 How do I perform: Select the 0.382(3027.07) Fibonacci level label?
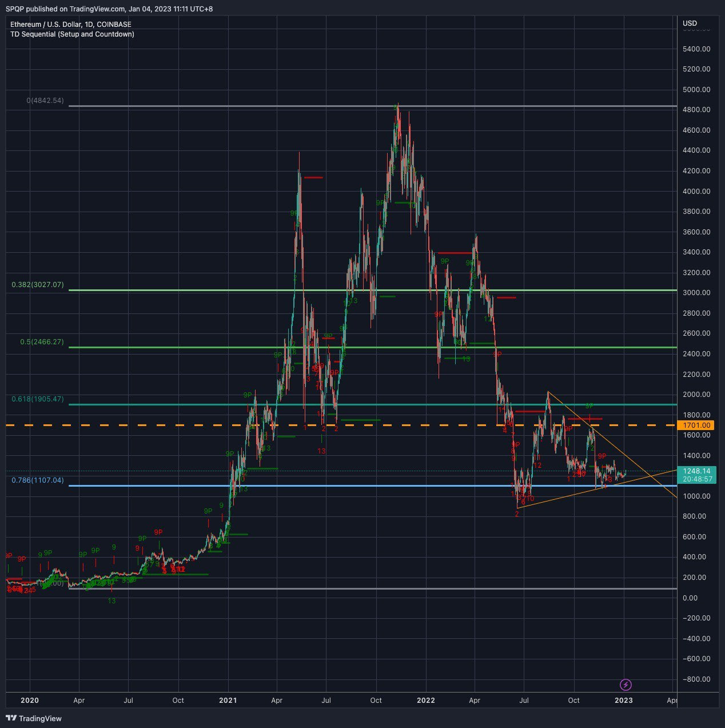click(x=38, y=285)
